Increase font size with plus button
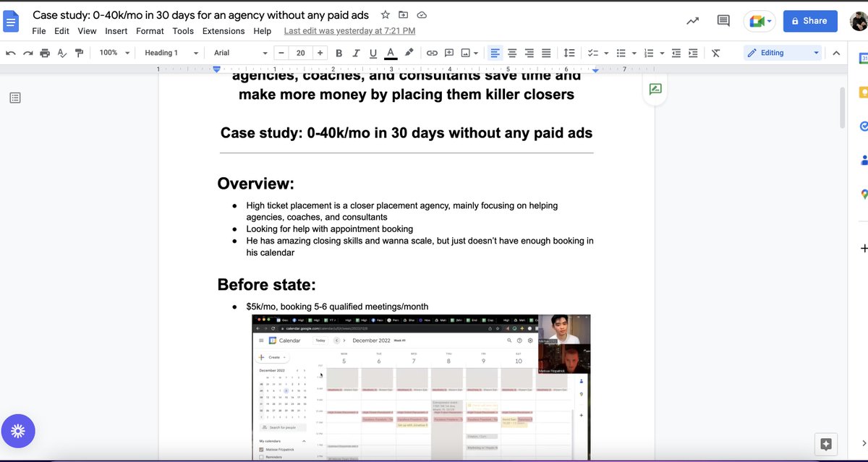Image resolution: width=868 pixels, height=462 pixels. coord(320,53)
